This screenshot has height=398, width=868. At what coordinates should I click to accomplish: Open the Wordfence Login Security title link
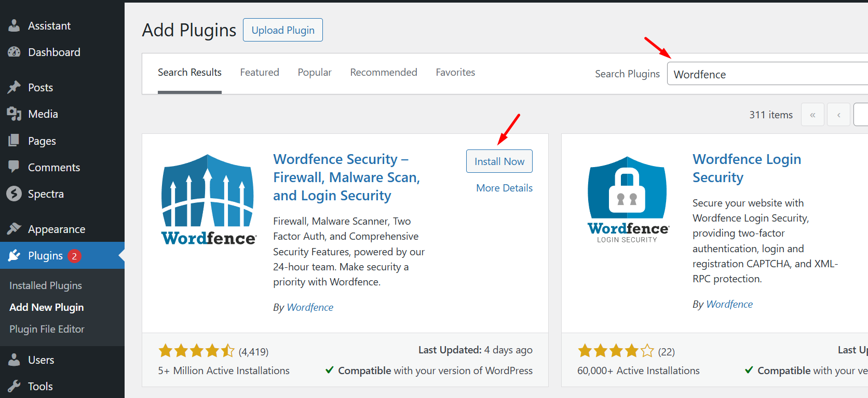click(747, 168)
